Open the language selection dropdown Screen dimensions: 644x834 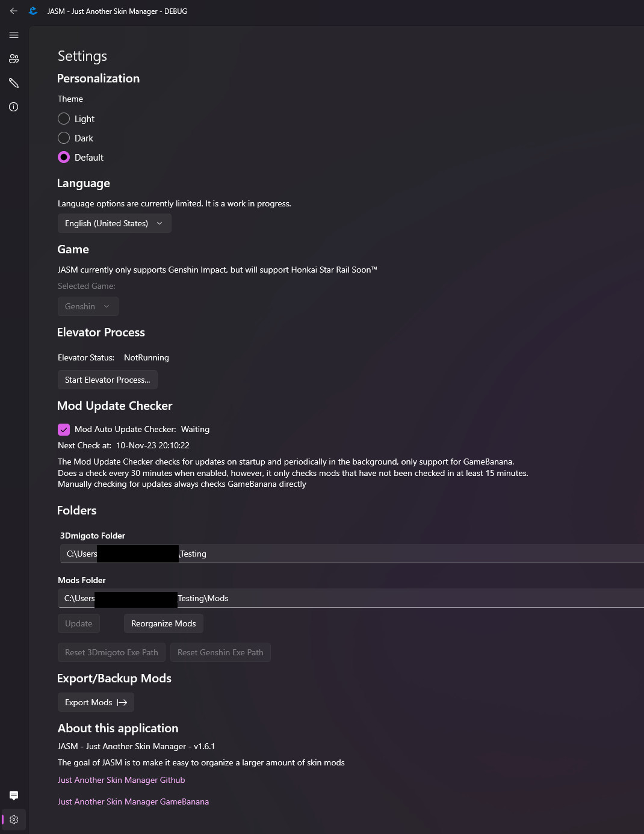point(114,223)
